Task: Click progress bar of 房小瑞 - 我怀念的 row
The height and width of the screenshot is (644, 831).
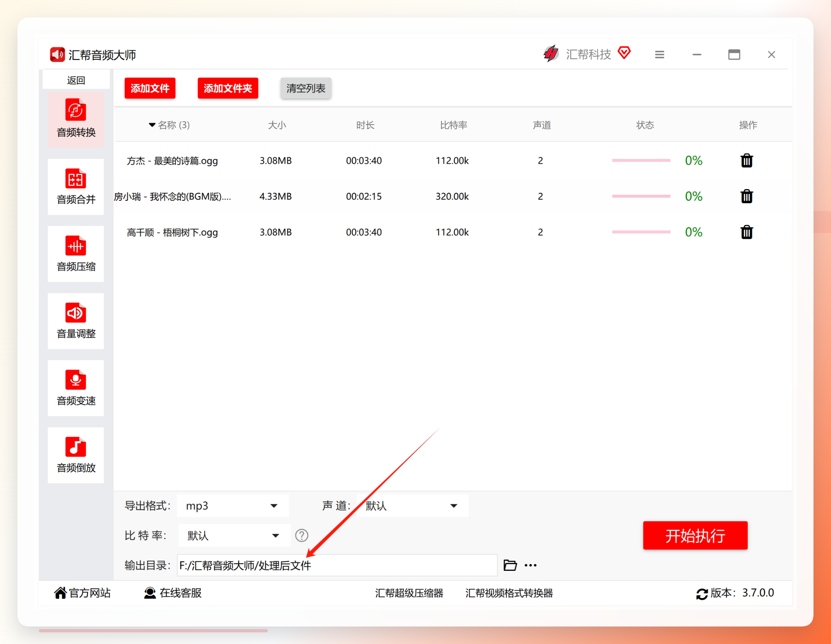Action: [641, 196]
